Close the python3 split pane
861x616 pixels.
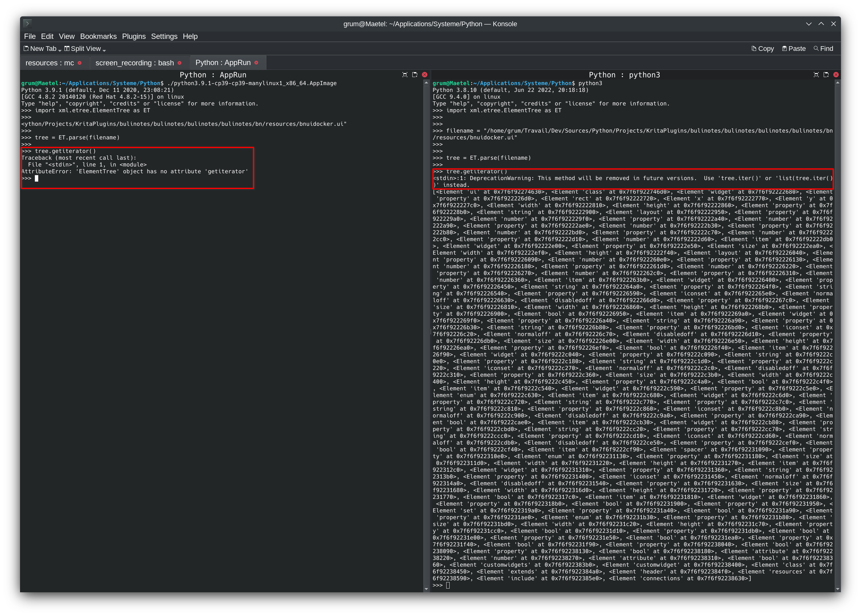pyautogui.click(x=836, y=75)
